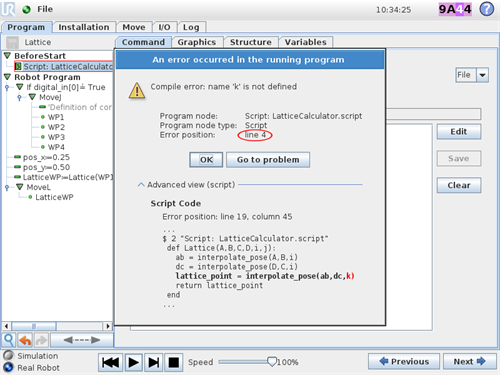Open the Graphics sub-tab
Image resolution: width=500 pixels, height=375 pixels.
click(197, 42)
